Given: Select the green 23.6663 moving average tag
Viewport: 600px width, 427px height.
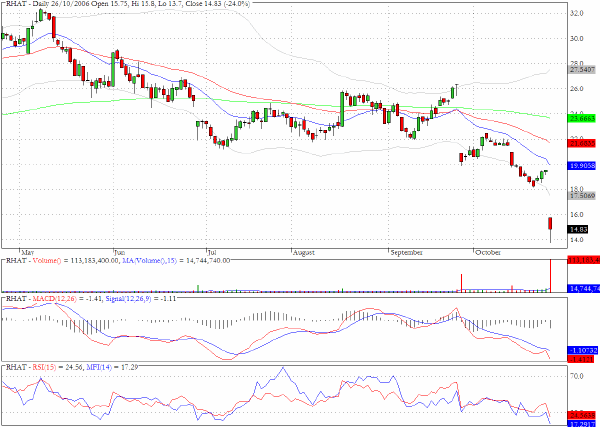Looking at the screenshot, I should pyautogui.click(x=582, y=119).
